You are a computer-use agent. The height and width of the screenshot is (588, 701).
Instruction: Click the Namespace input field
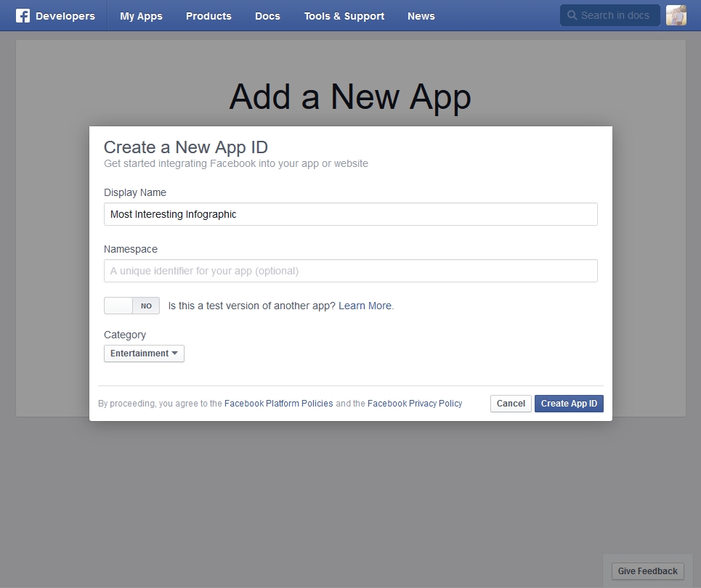(x=350, y=271)
